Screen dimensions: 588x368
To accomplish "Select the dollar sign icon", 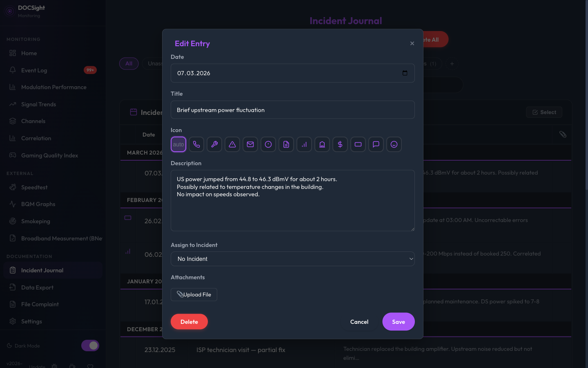I will [x=340, y=144].
